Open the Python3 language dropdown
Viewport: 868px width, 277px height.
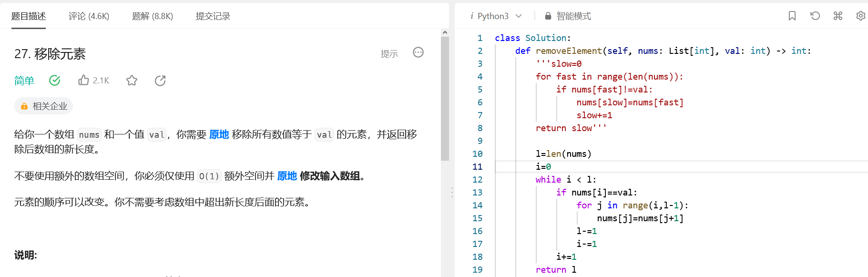pyautogui.click(x=500, y=16)
